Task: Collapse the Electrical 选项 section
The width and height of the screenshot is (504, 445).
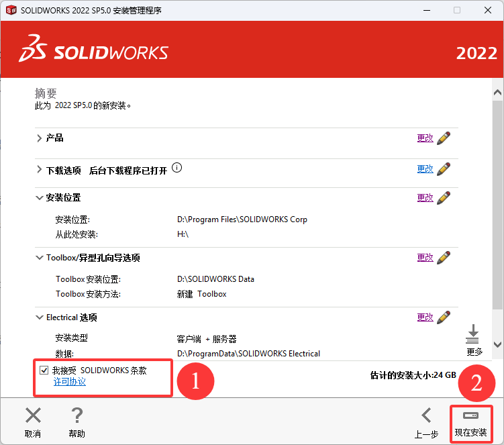Action: tap(39, 317)
